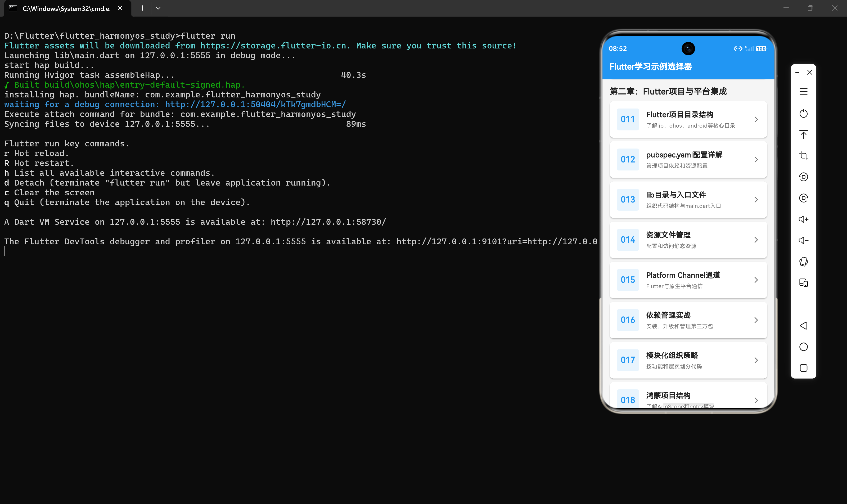
Task: Click the debug connection code icon in status bar
Action: point(738,48)
